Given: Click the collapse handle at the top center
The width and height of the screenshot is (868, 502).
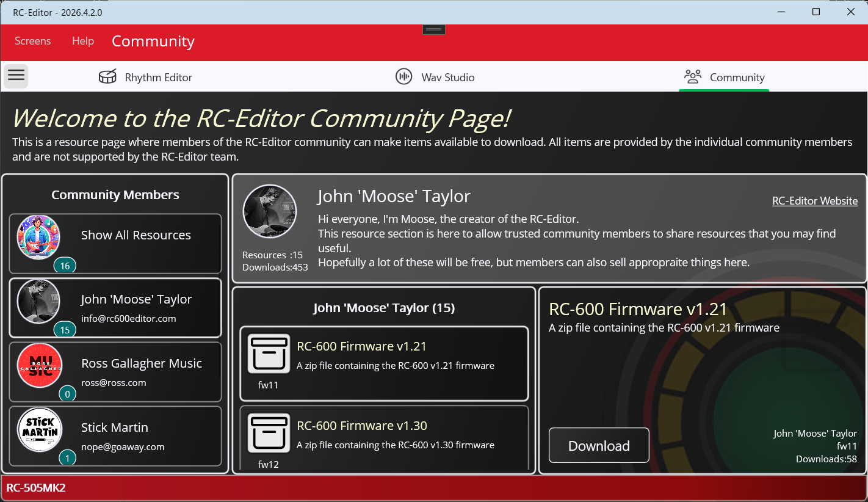Looking at the screenshot, I should pos(433,29).
